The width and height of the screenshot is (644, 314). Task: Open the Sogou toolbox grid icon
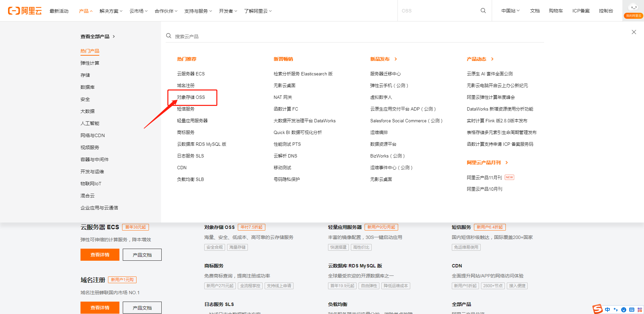640,310
